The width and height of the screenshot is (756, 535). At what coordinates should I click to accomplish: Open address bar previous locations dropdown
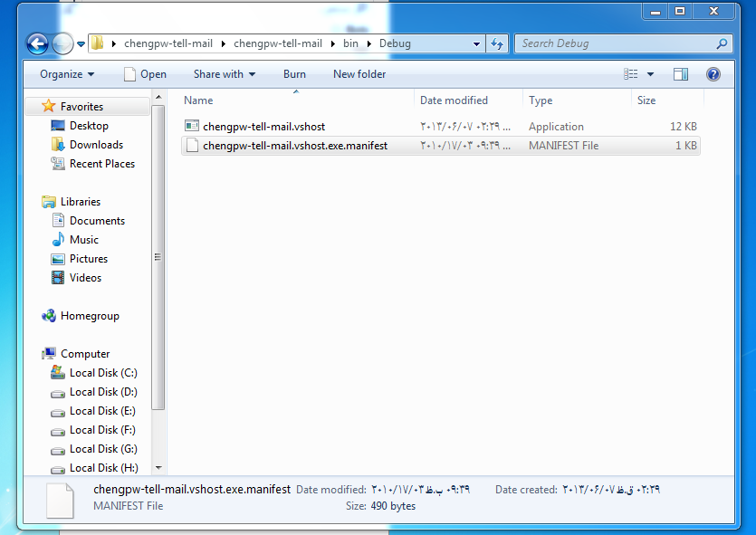476,43
